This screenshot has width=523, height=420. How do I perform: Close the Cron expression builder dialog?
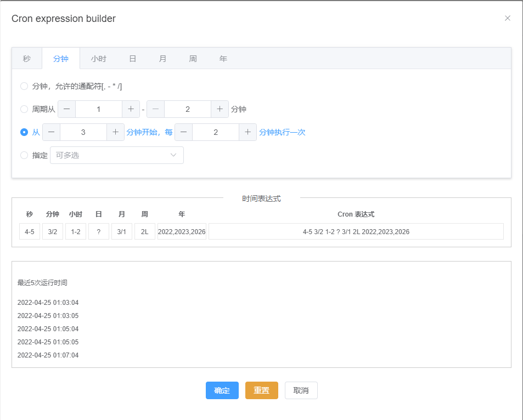[x=507, y=18]
